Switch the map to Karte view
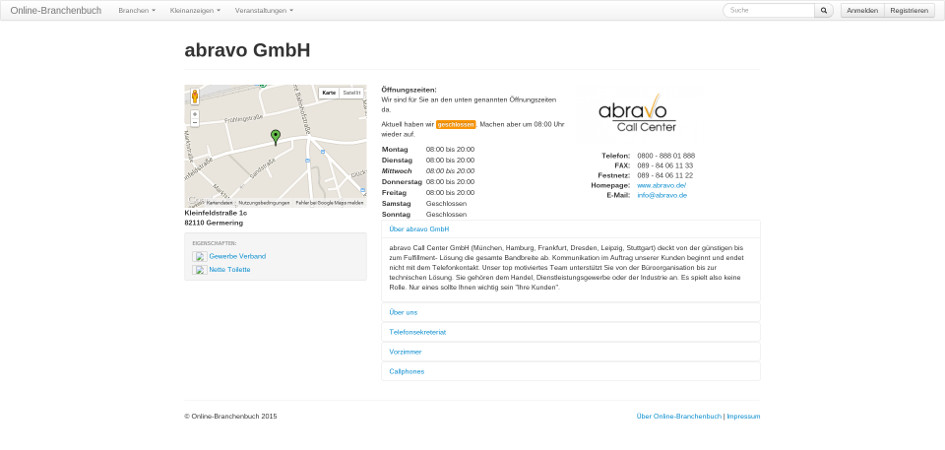945x450 pixels. pyautogui.click(x=329, y=93)
